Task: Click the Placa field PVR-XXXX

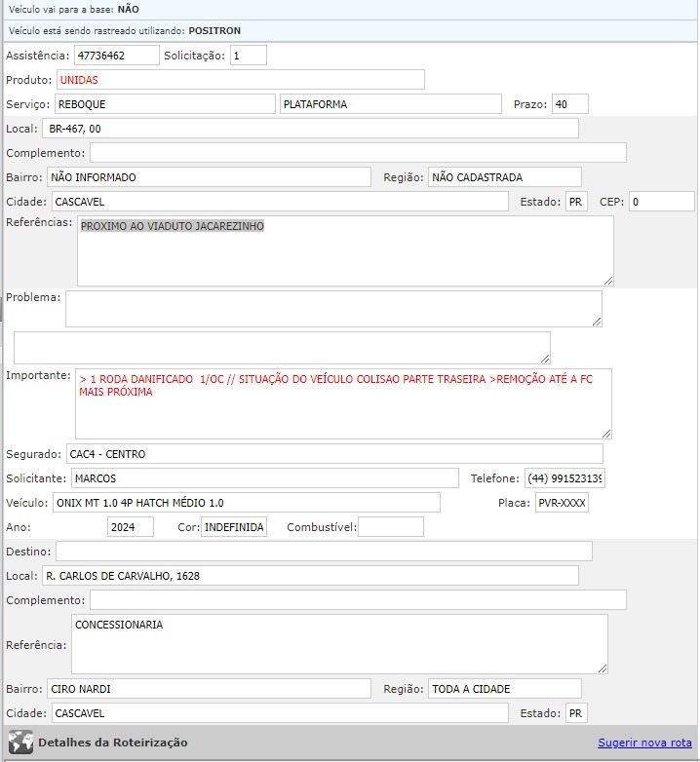Action: point(562,503)
